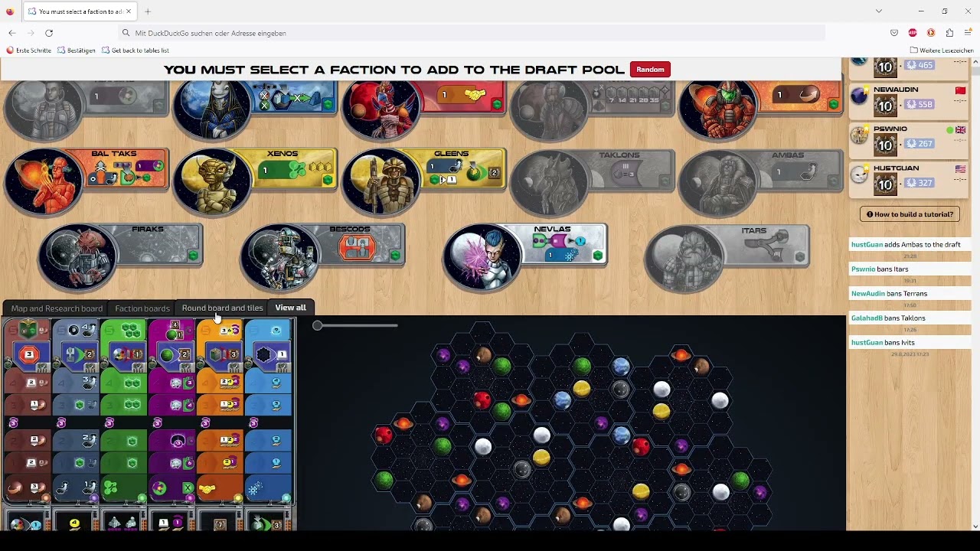Switch to Map and Research board tab

click(x=57, y=308)
